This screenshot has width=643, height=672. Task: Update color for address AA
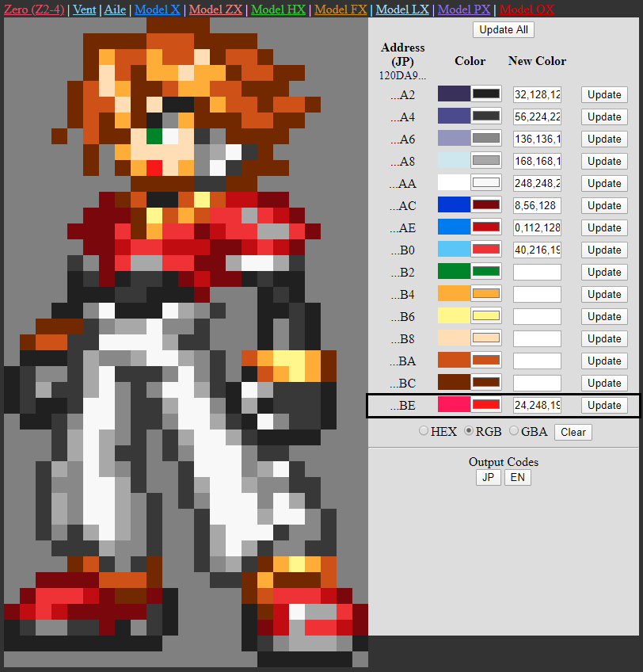click(x=604, y=184)
